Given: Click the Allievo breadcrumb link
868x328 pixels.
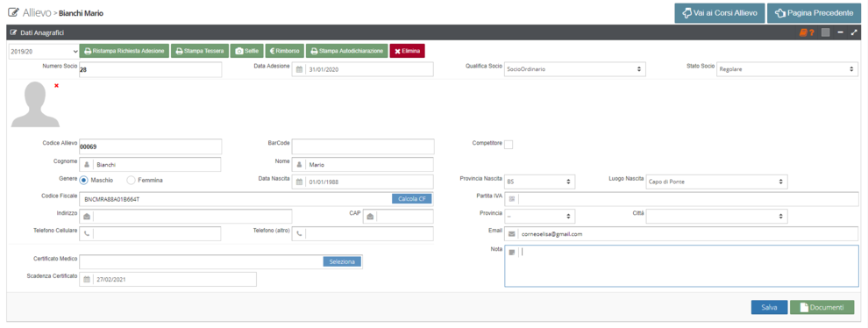Looking at the screenshot, I should click(37, 12).
